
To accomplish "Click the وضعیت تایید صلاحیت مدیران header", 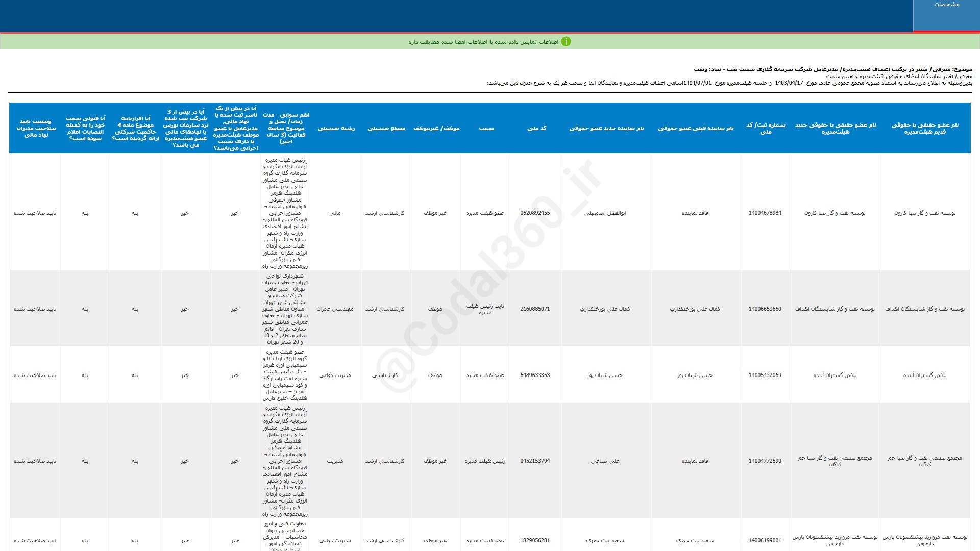I will coord(35,128).
